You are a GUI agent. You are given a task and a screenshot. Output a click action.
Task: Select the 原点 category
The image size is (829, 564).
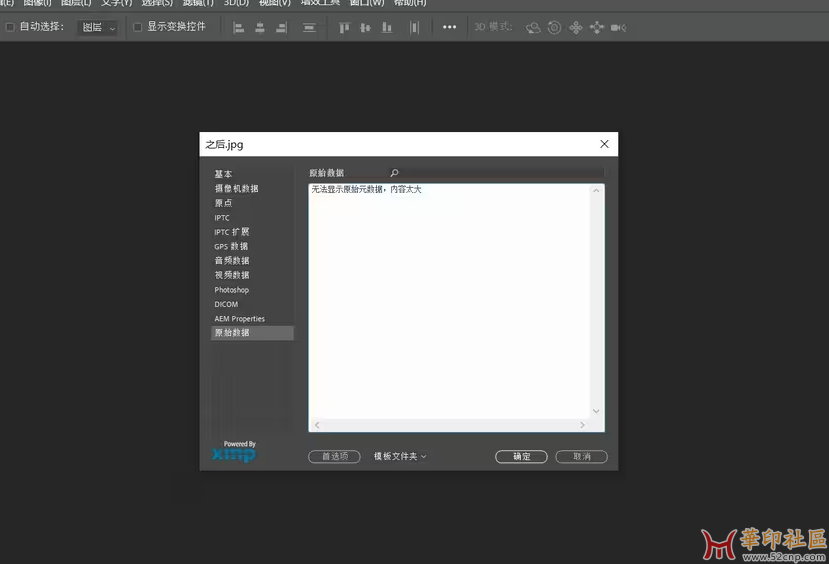pos(223,203)
